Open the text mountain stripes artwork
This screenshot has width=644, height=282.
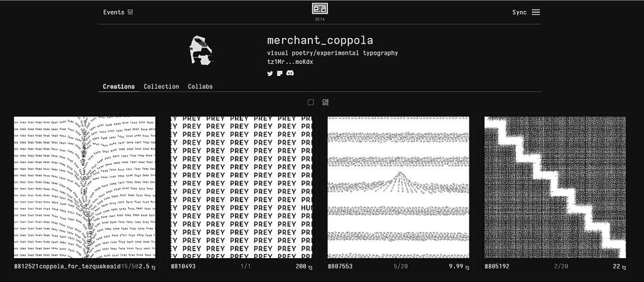(x=398, y=187)
